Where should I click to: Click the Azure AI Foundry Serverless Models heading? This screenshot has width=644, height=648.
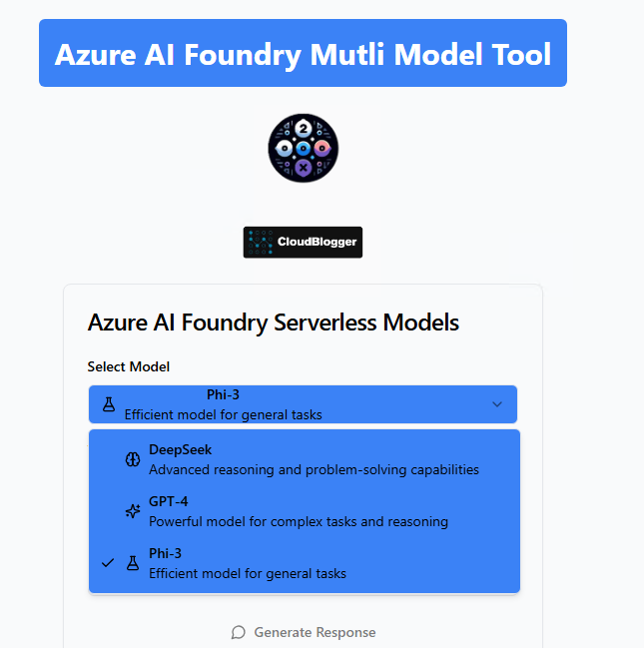pos(273,323)
